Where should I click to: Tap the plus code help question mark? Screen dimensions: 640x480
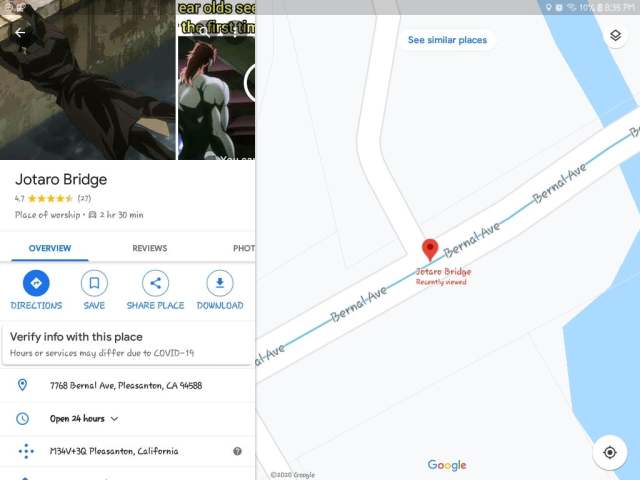[x=237, y=451]
